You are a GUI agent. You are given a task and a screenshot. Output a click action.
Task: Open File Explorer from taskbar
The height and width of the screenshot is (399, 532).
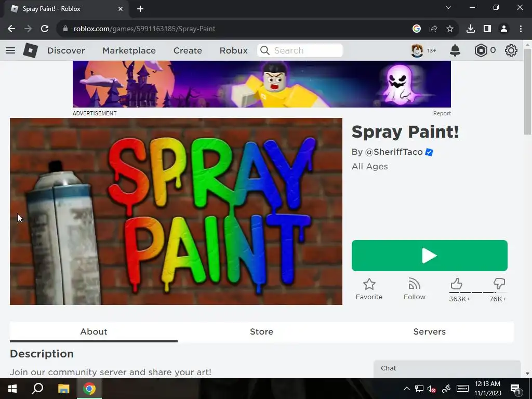pyautogui.click(x=63, y=389)
